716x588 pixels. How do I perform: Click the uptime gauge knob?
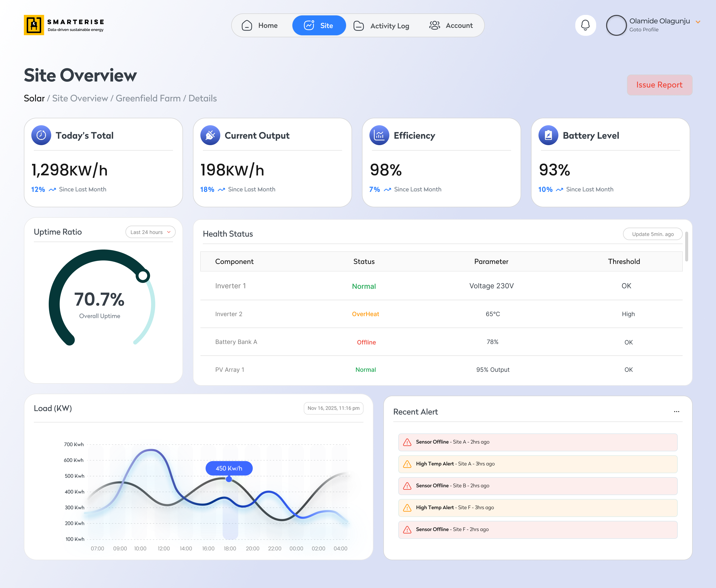pos(143,276)
